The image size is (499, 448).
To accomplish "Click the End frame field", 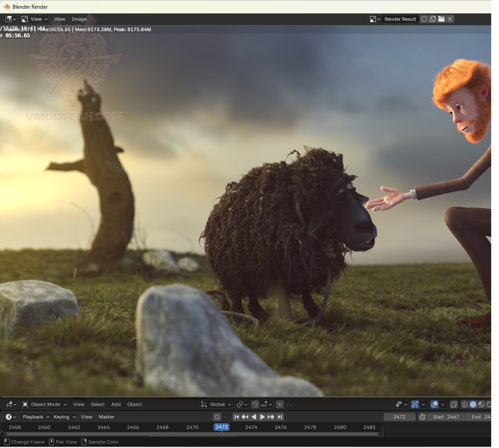I will tap(479, 416).
